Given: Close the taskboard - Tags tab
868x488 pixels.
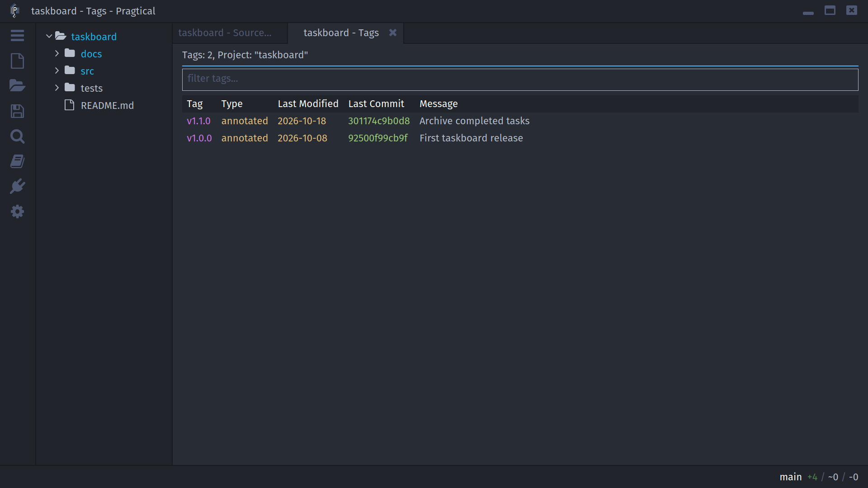Looking at the screenshot, I should (x=393, y=33).
